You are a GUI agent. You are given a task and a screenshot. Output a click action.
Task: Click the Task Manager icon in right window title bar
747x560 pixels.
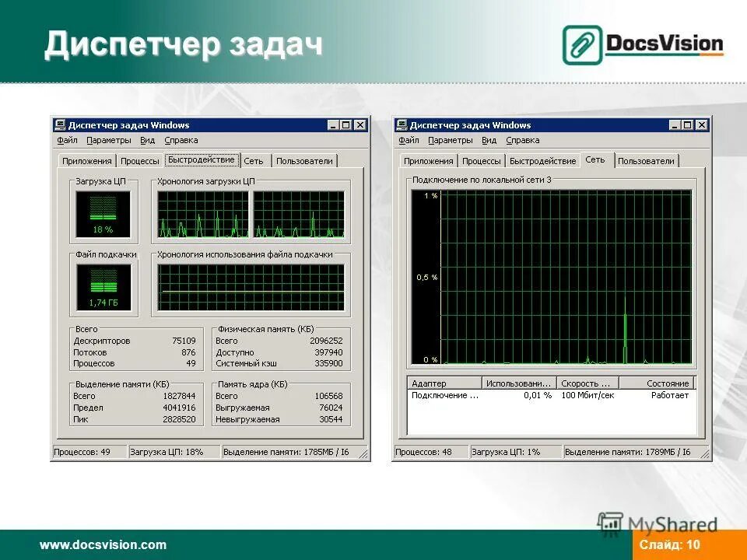click(402, 124)
